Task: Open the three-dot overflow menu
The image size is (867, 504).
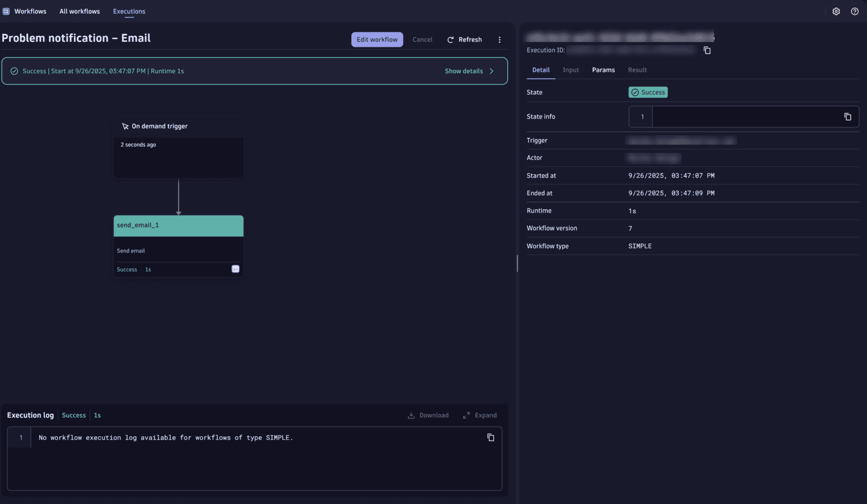Action: 500,39
